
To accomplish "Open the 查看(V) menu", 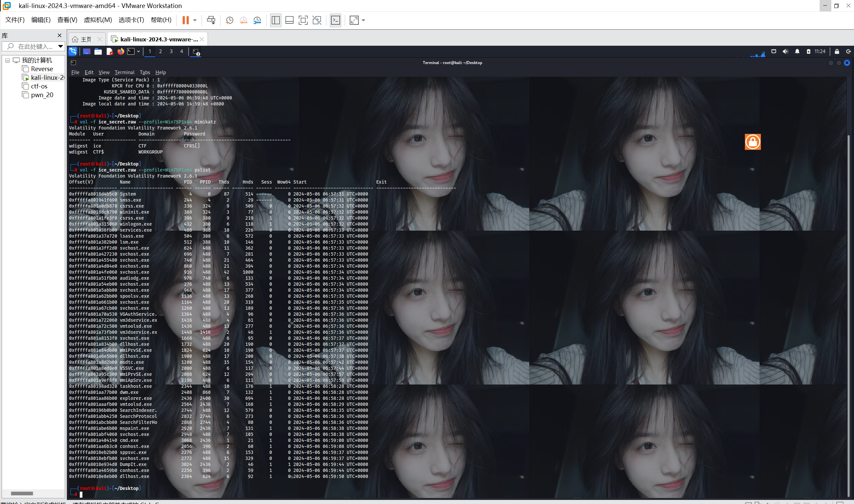I will pyautogui.click(x=67, y=20).
